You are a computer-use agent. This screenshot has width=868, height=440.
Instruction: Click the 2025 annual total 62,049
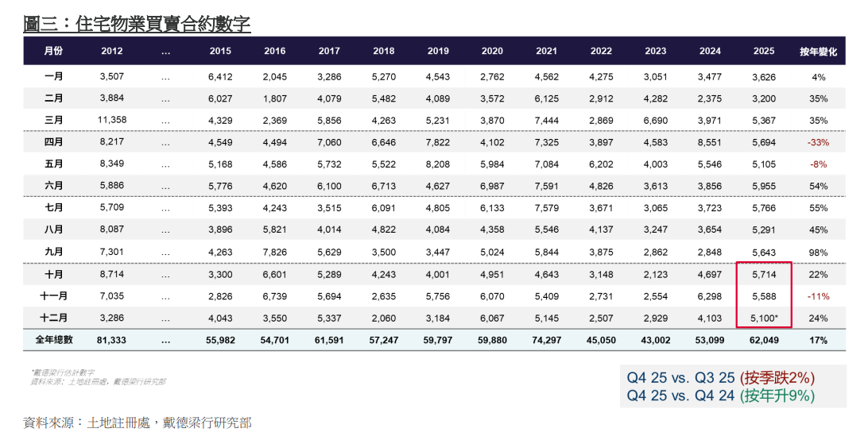[x=764, y=340]
